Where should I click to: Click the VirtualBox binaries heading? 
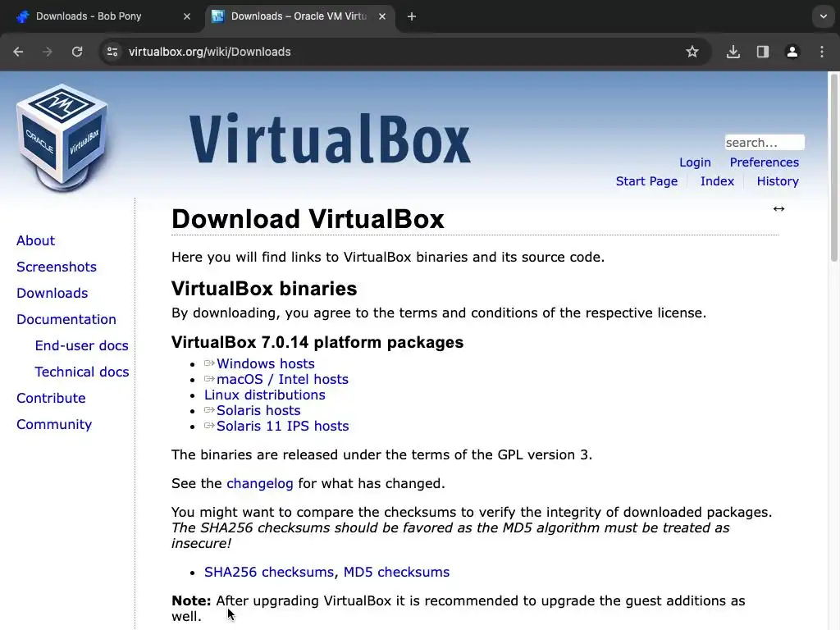pos(264,289)
